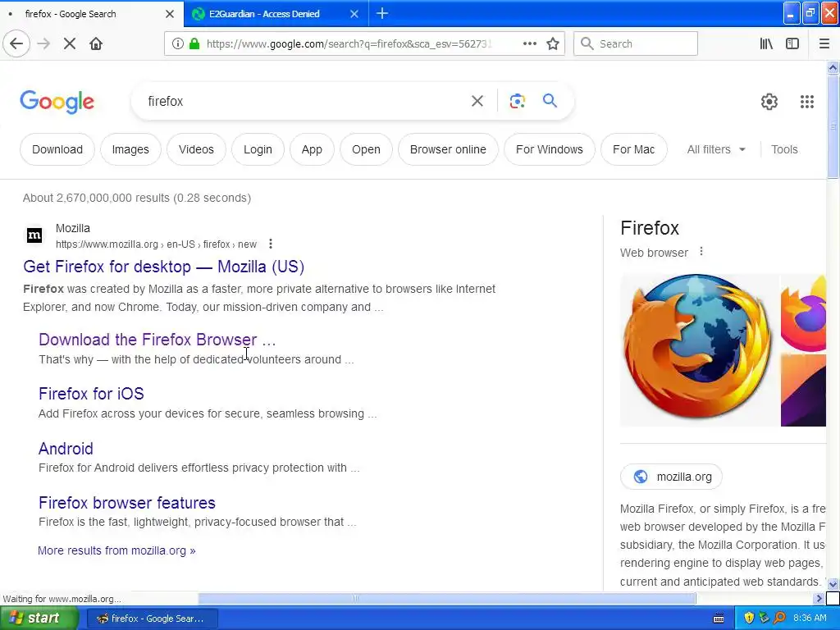Select the For Windows filter chip
Viewport: 840px width, 630px height.
tap(549, 149)
